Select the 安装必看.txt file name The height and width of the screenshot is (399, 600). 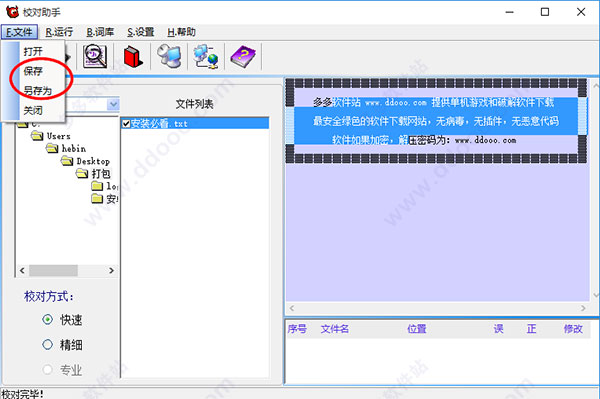pos(159,124)
